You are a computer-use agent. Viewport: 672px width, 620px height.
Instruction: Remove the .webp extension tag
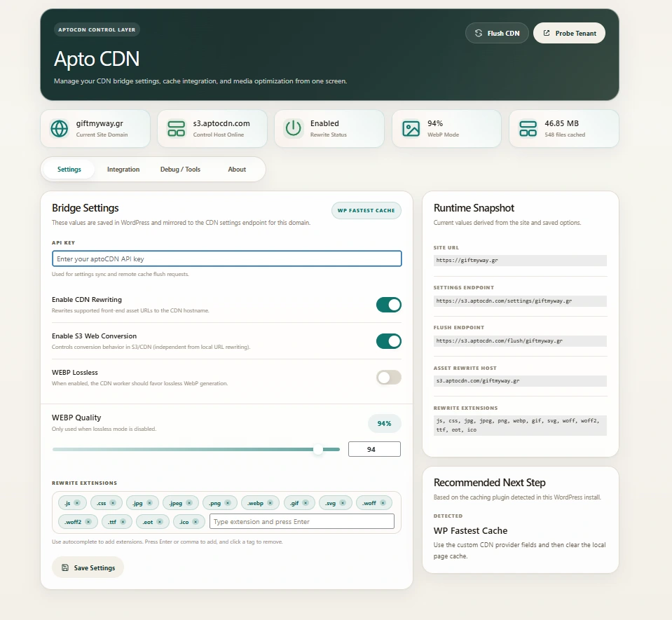pyautogui.click(x=269, y=503)
